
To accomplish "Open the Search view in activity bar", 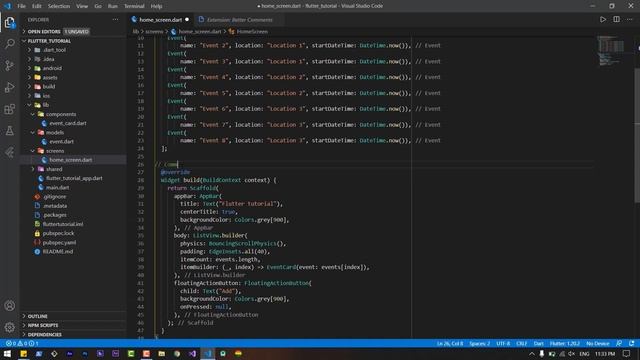I will [9, 44].
